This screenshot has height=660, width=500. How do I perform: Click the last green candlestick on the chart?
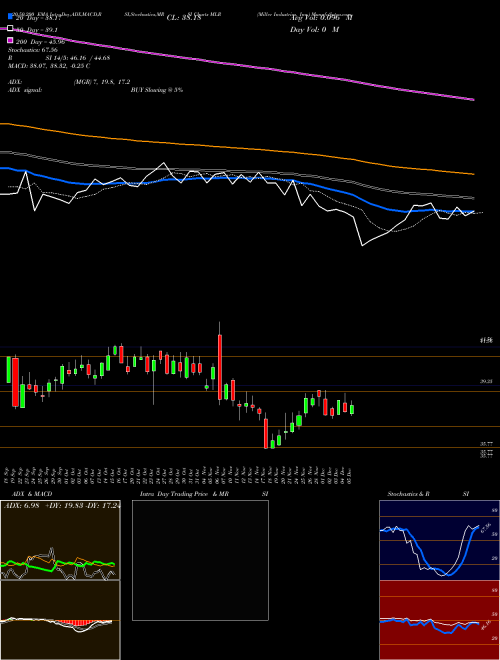point(352,409)
